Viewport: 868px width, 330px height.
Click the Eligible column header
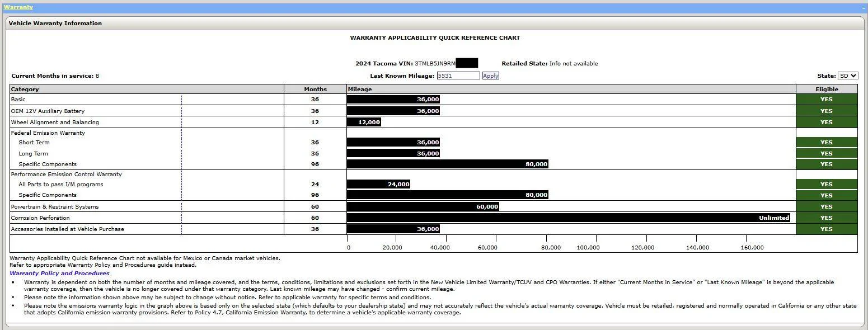[x=826, y=89]
